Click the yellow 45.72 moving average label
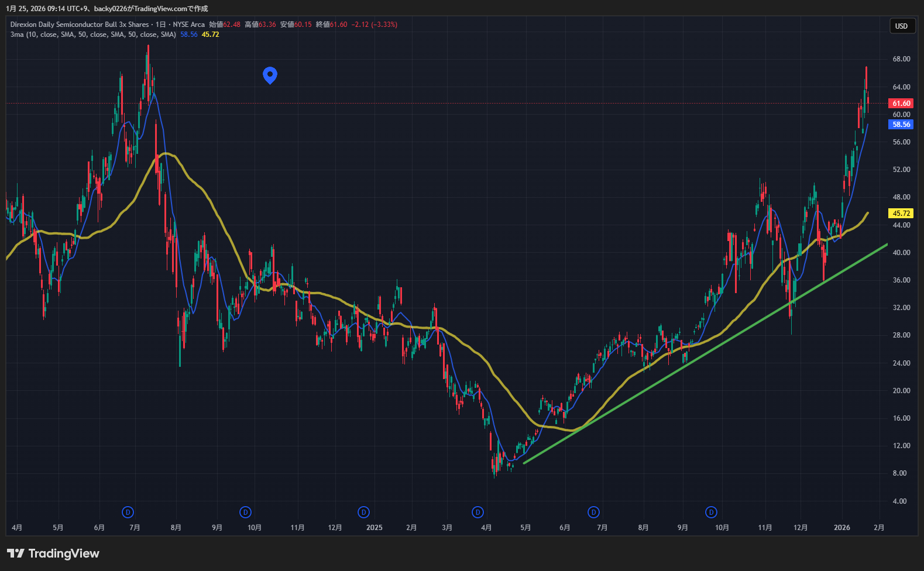 coord(901,214)
